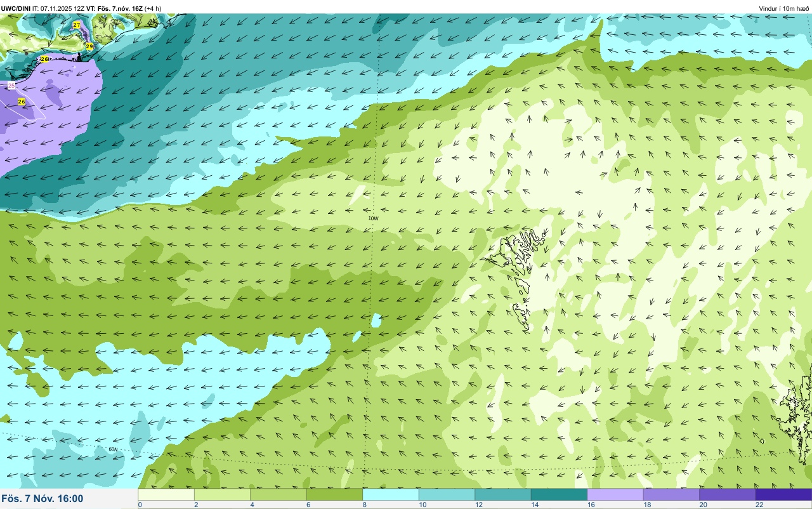Click the white 25 contour label
812x509 pixels.
click(11, 85)
